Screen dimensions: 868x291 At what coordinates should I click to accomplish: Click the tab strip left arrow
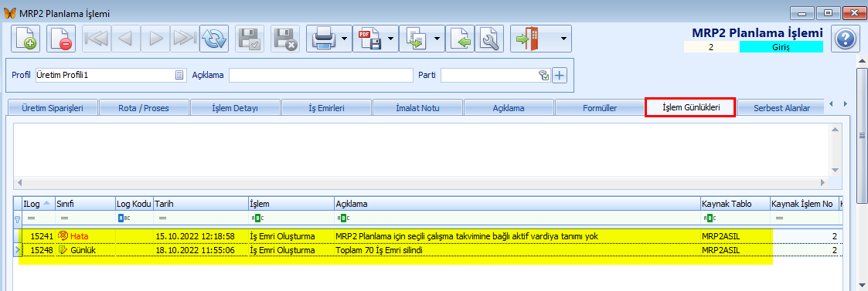(x=832, y=104)
